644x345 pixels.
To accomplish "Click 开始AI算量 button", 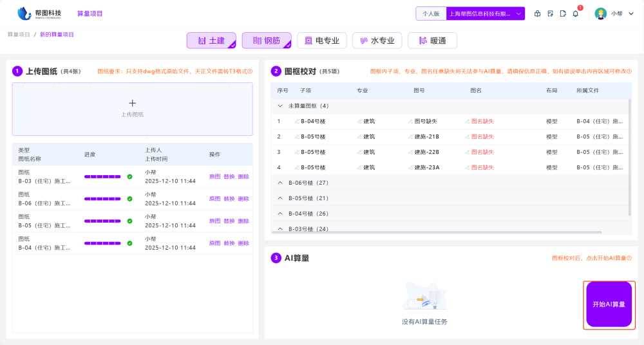I will pyautogui.click(x=609, y=304).
